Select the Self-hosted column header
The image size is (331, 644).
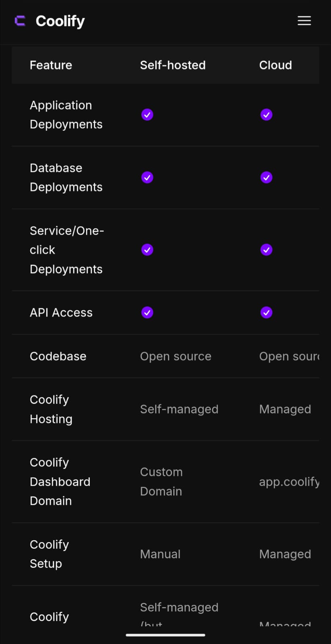[x=173, y=65]
